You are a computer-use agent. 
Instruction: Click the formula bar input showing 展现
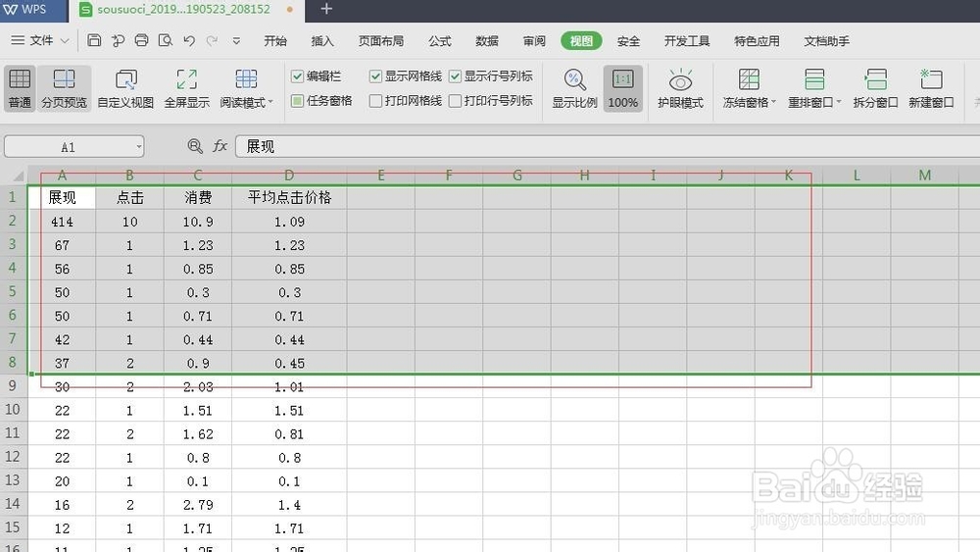[x=607, y=146]
